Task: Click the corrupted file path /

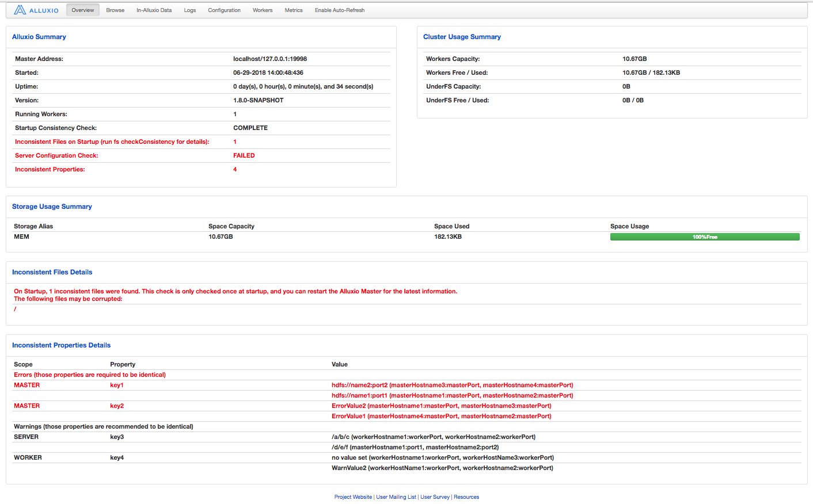Action: point(15,309)
